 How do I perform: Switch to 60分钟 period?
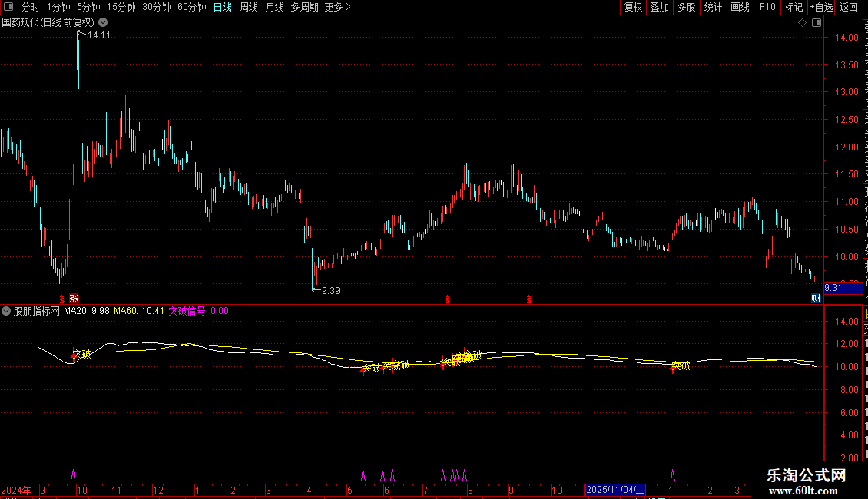coord(192,7)
